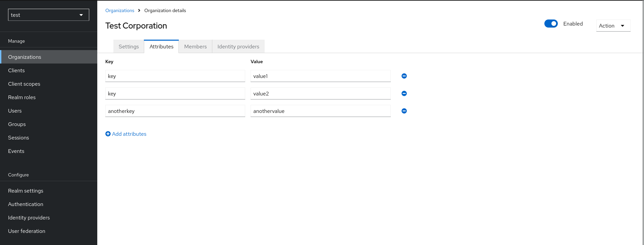Click the Add attributes link

point(129,134)
